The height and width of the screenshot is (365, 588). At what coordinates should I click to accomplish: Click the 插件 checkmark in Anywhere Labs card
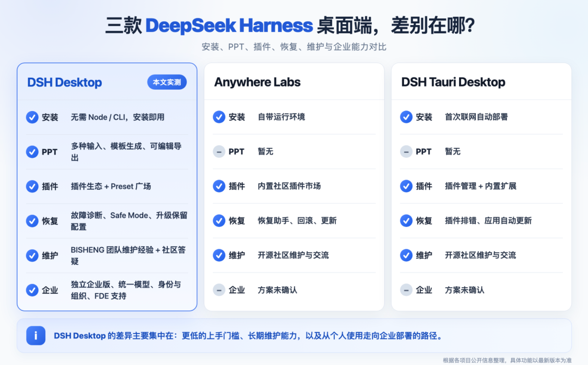click(219, 186)
